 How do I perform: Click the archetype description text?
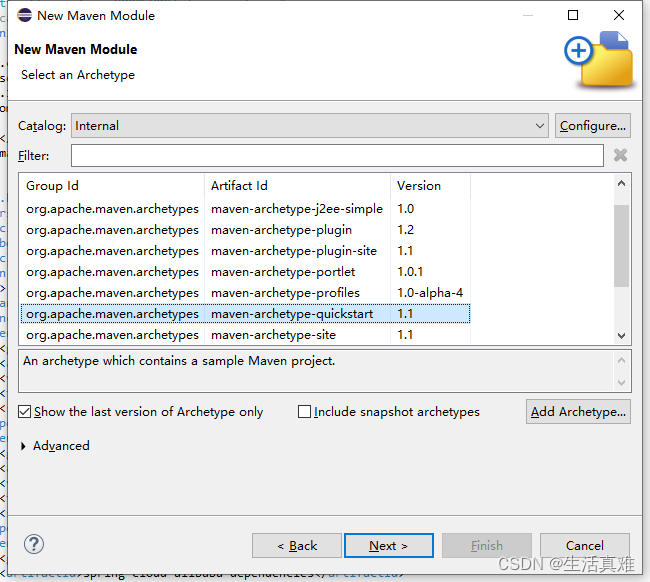pyautogui.click(x=179, y=361)
